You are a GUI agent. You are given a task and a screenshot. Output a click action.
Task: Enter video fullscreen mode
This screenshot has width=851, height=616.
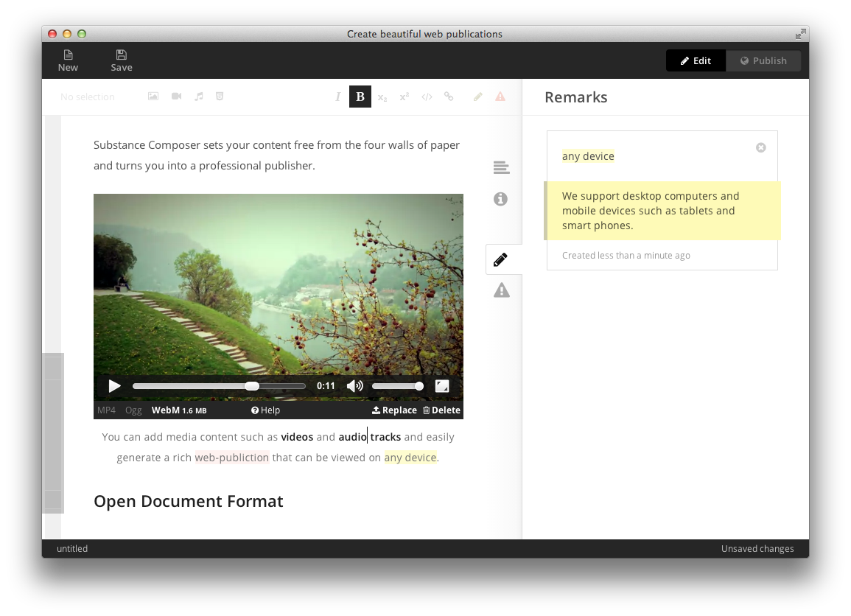click(x=442, y=386)
